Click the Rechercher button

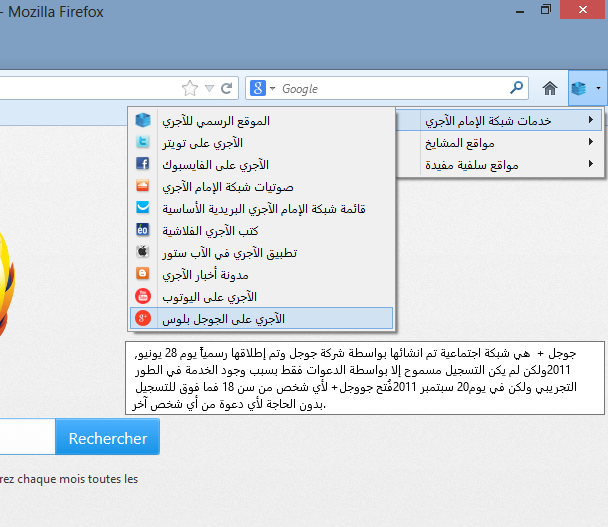107,437
